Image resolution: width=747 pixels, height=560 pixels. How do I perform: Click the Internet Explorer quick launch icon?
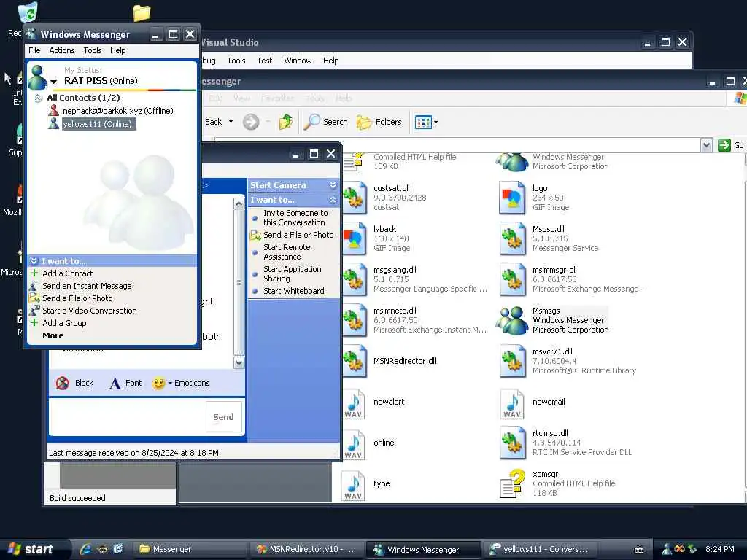tap(85, 550)
